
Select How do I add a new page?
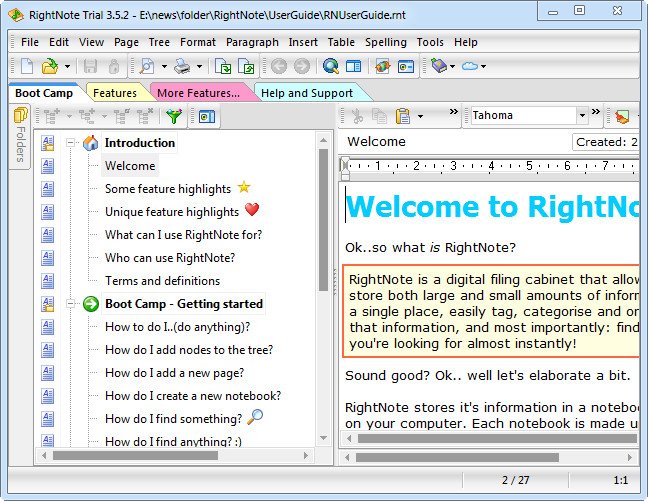(174, 373)
